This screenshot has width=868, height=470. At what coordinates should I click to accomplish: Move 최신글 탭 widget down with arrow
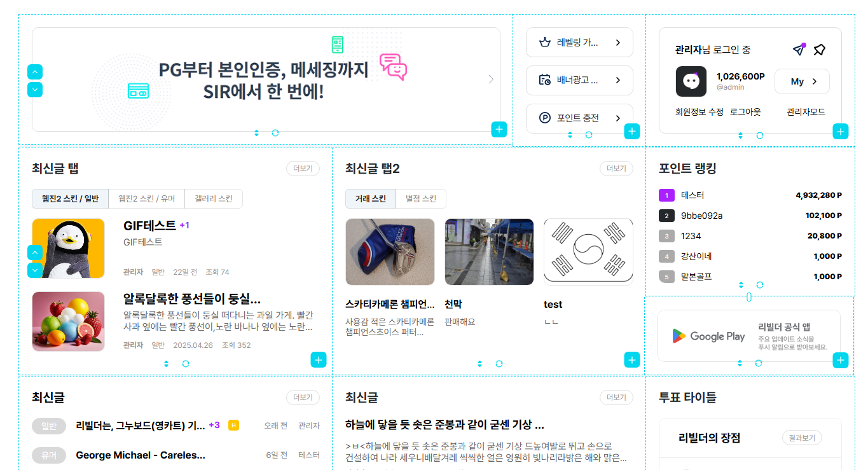(x=36, y=270)
